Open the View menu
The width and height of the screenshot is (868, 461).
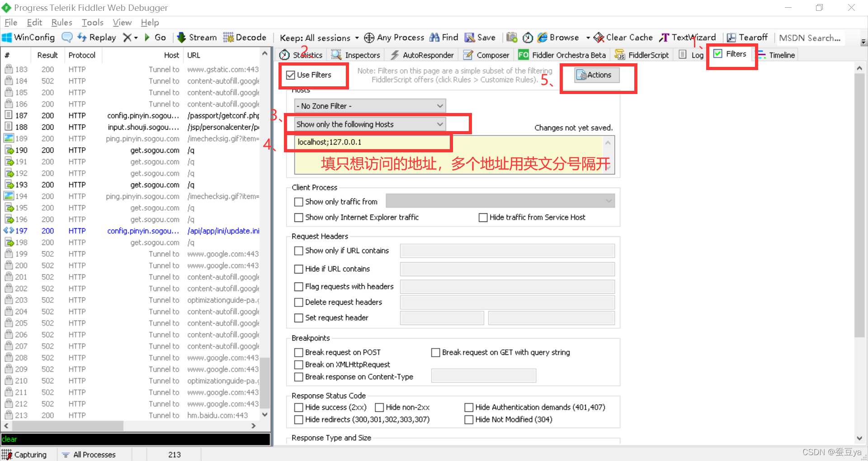(122, 22)
